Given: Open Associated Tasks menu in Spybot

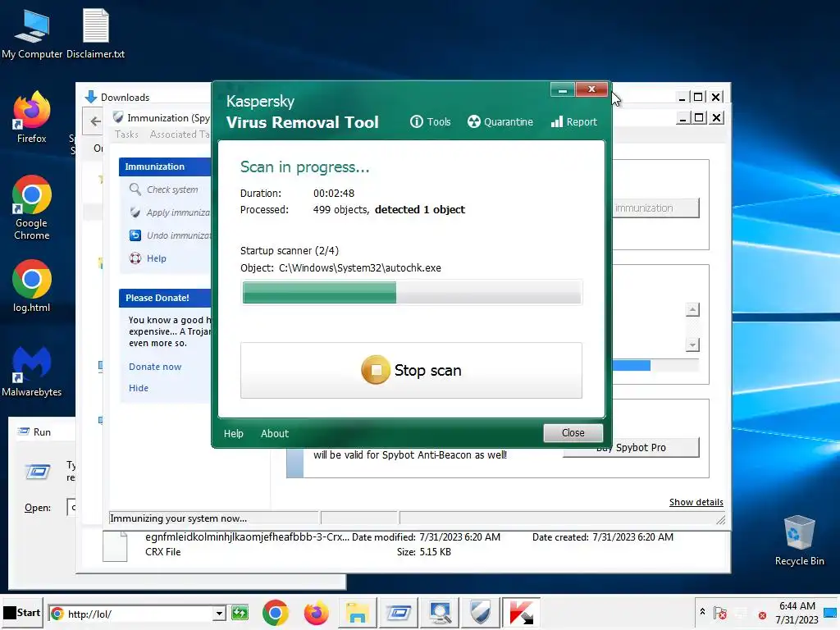Looking at the screenshot, I should tap(180, 134).
